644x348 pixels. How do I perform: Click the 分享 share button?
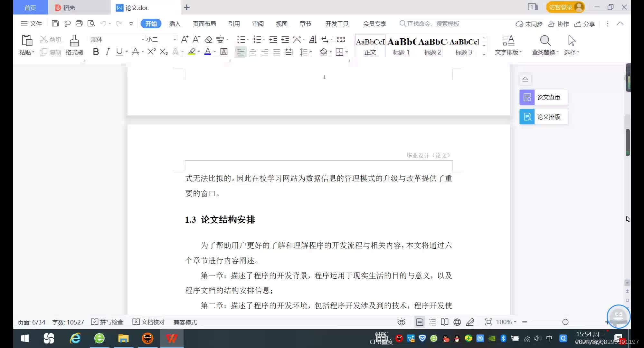[585, 24]
